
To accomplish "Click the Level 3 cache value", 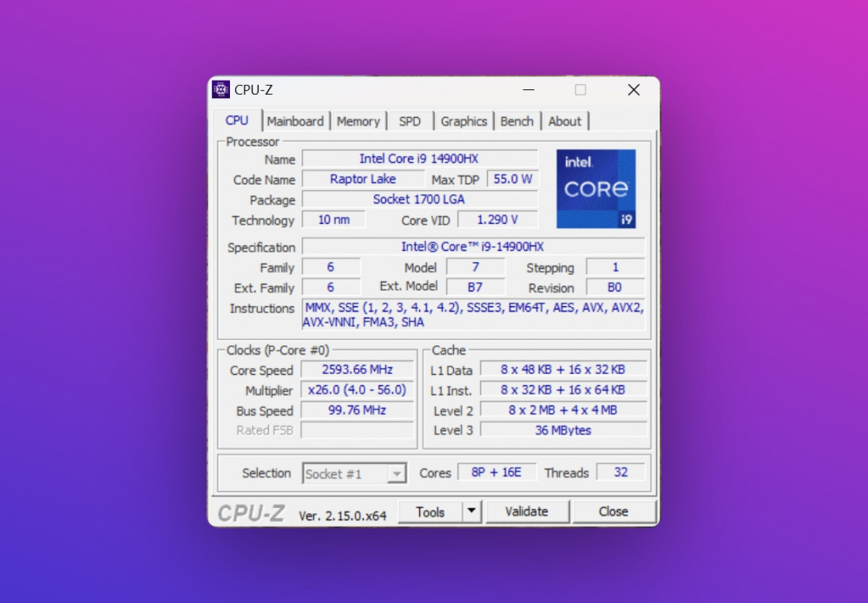I will pos(562,430).
